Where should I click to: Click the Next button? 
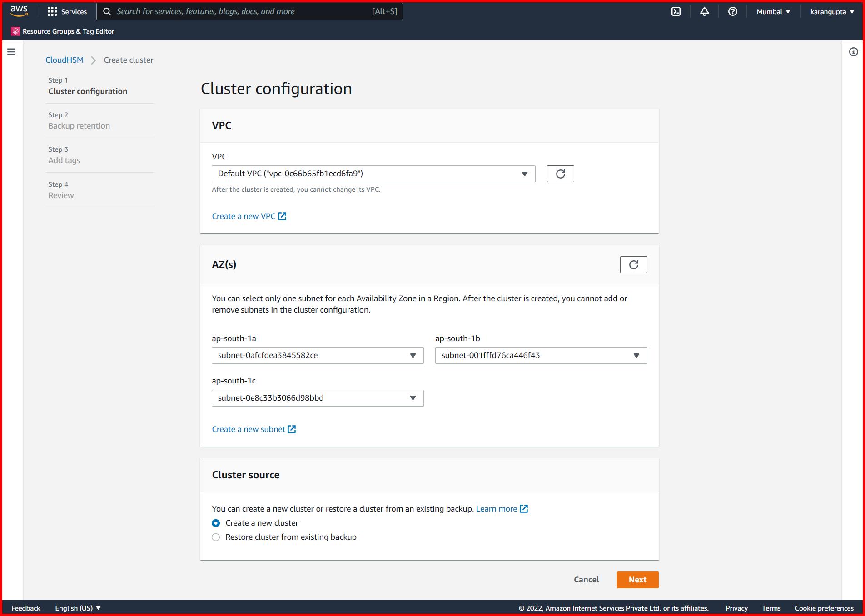pyautogui.click(x=637, y=580)
